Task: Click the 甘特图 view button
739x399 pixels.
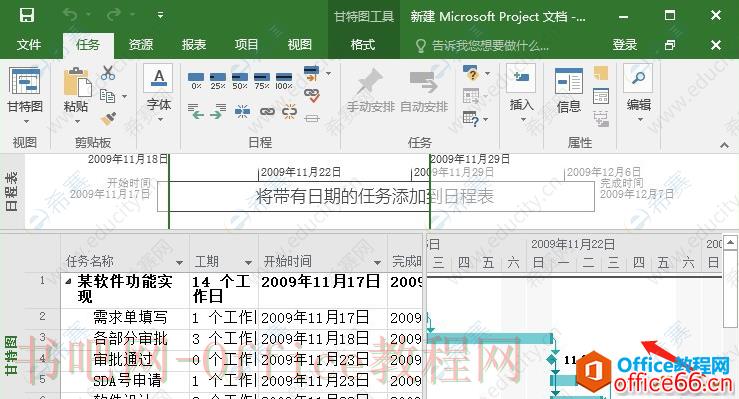Action: coord(25,90)
